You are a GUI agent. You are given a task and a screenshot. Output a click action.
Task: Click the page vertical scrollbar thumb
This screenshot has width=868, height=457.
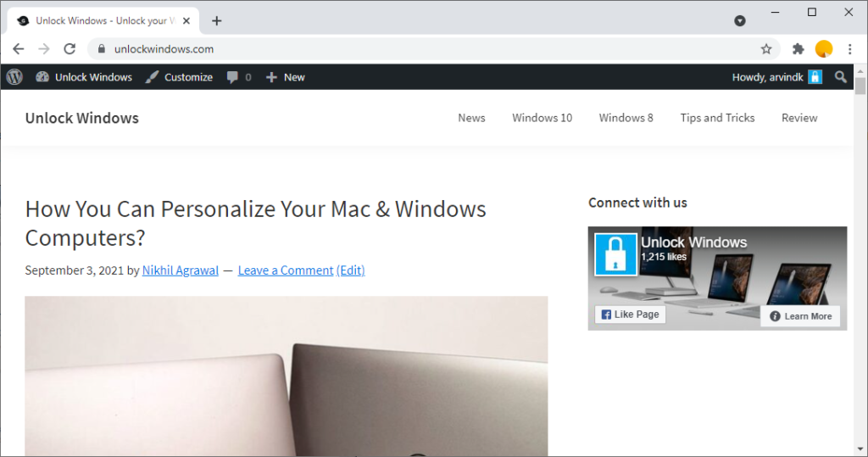860,86
